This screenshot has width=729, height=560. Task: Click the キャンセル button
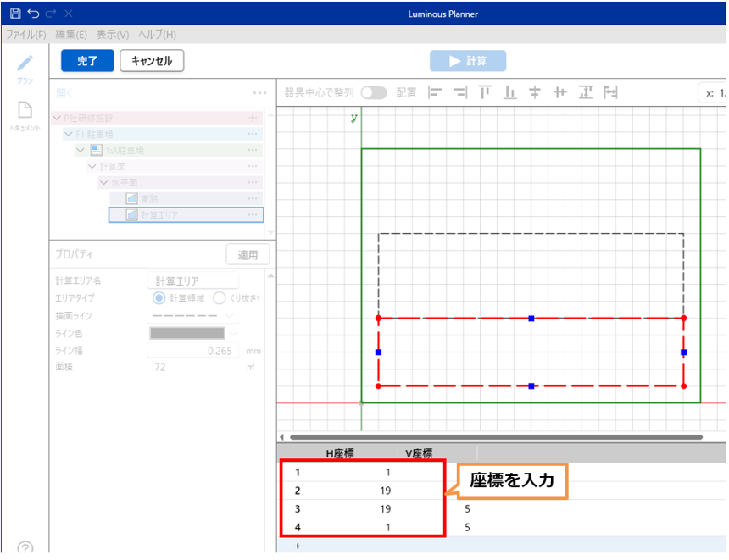152,61
